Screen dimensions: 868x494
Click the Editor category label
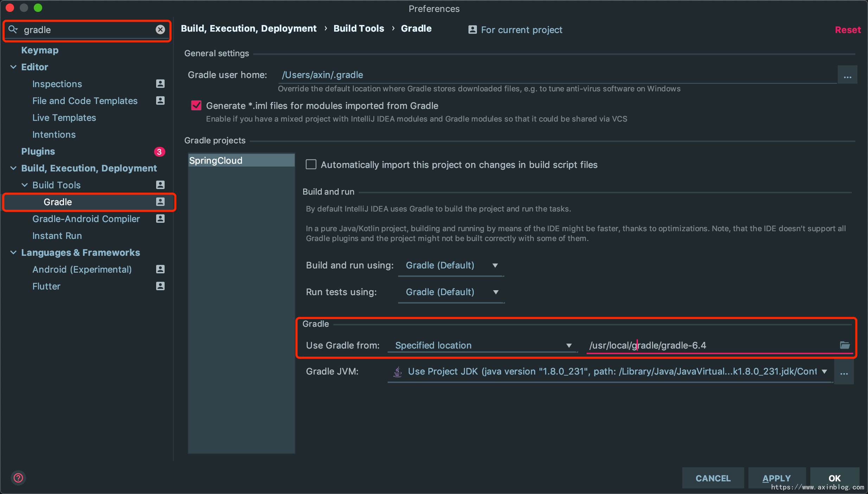(x=34, y=67)
